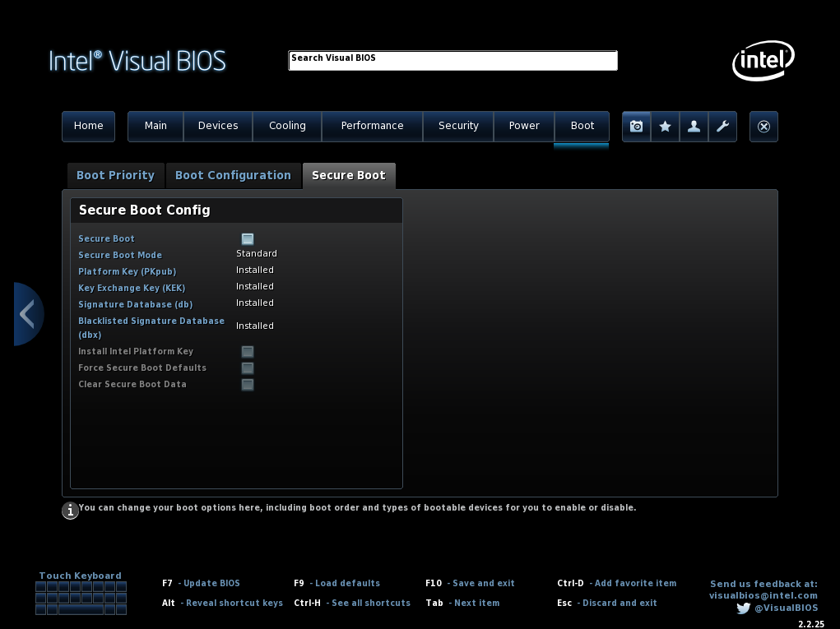
Task: Click Installed value for Platform Key
Action: pos(255,271)
